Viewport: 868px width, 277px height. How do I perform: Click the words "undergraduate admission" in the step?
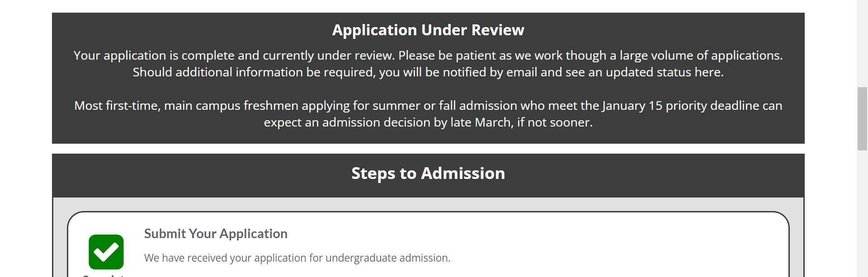pyautogui.click(x=387, y=258)
